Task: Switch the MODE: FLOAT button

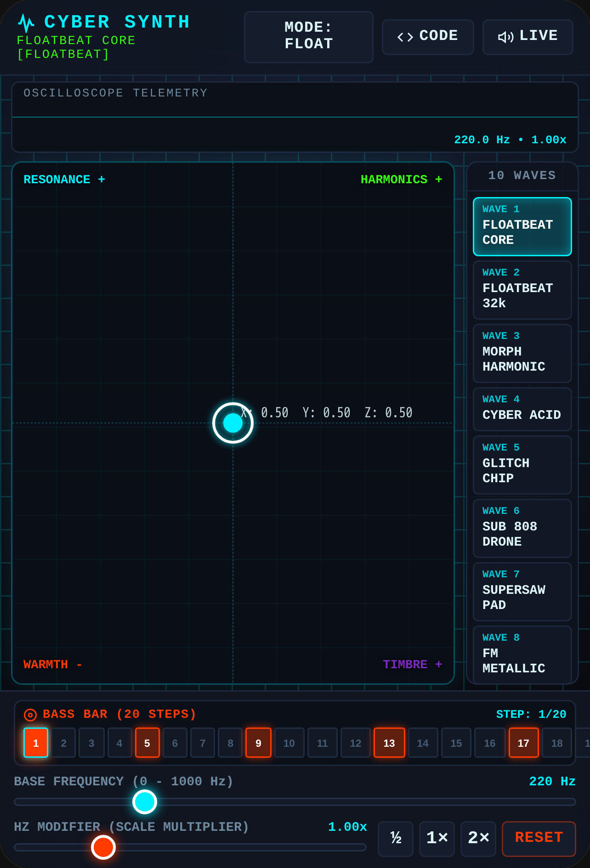Action: point(309,37)
